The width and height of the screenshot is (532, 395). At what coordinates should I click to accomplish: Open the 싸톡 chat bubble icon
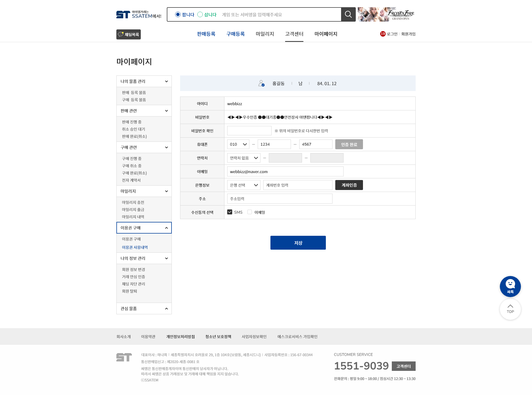pyautogui.click(x=510, y=287)
